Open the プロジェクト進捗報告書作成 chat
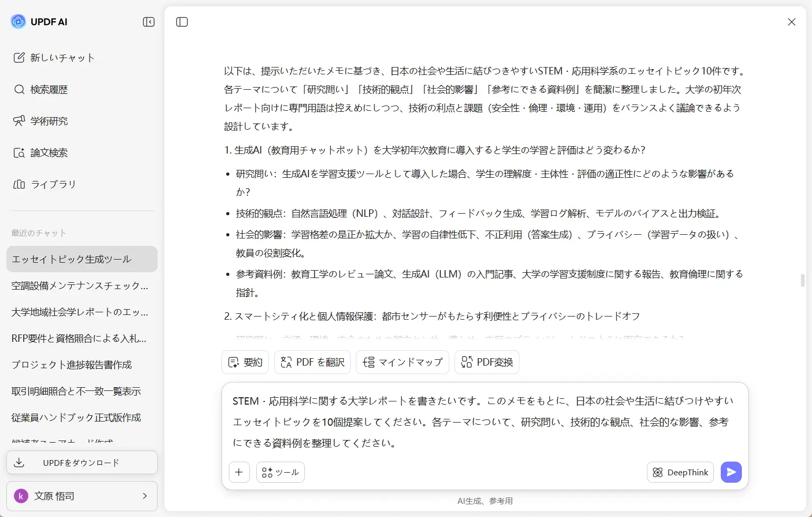Viewport: 812px width, 517px height. pyautogui.click(x=82, y=365)
